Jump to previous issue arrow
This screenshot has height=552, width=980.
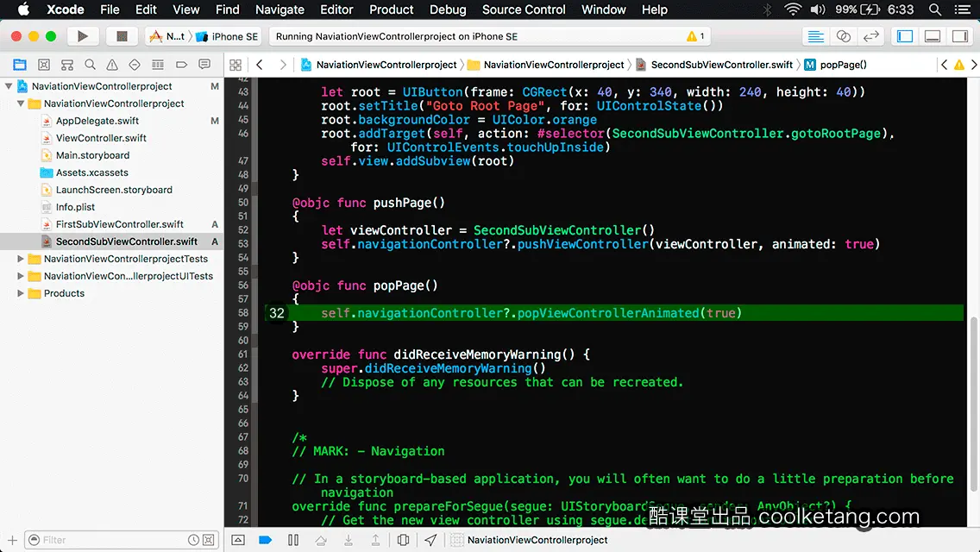point(945,65)
